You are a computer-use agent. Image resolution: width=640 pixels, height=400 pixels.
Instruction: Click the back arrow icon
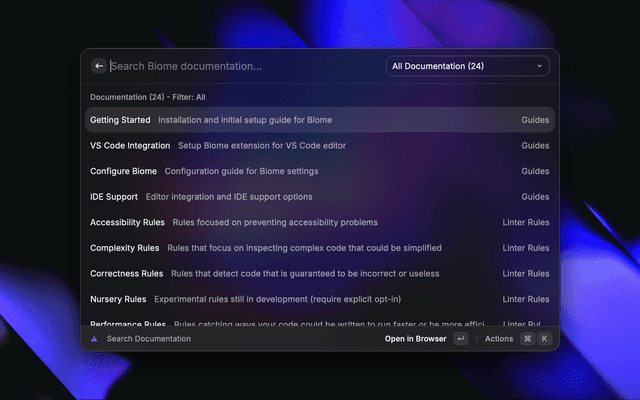click(99, 66)
